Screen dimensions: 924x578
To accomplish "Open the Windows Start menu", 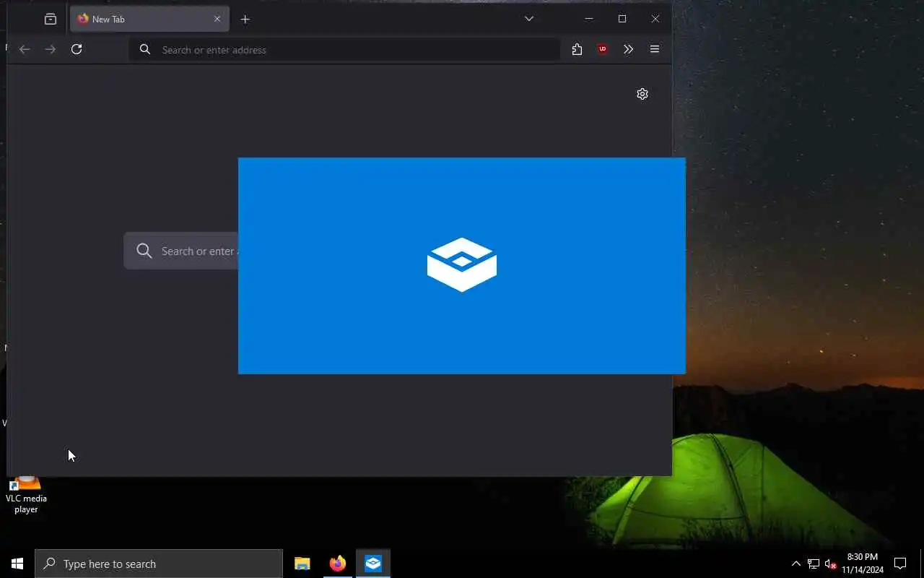I will pos(17,564).
